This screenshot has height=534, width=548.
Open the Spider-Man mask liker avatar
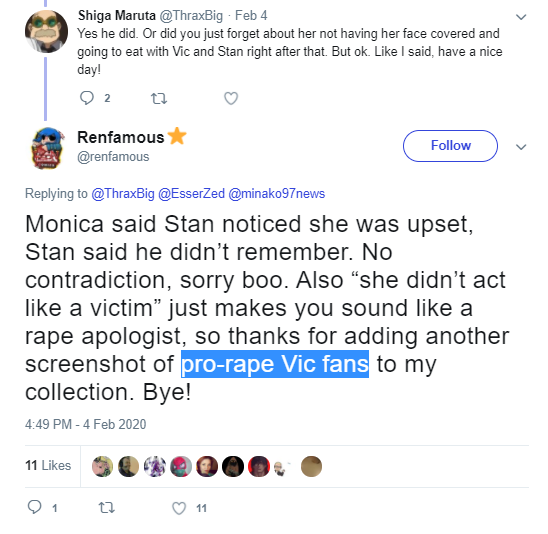pos(181,467)
